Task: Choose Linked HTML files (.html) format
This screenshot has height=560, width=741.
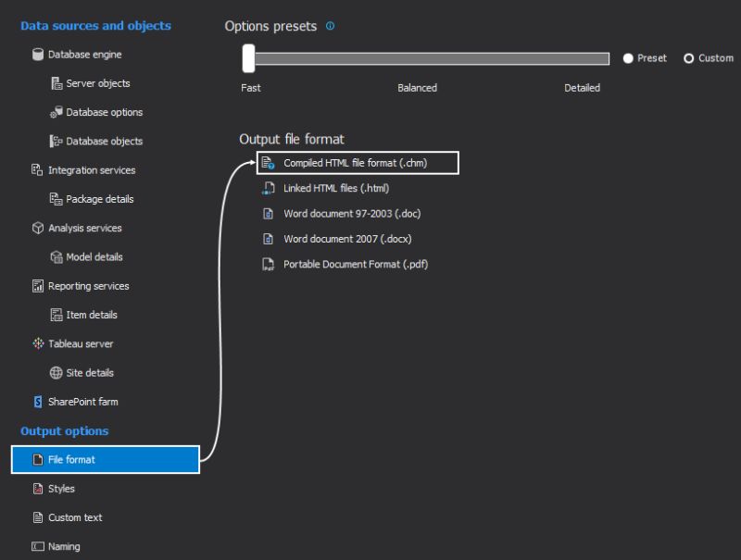Action: pyautogui.click(x=339, y=188)
